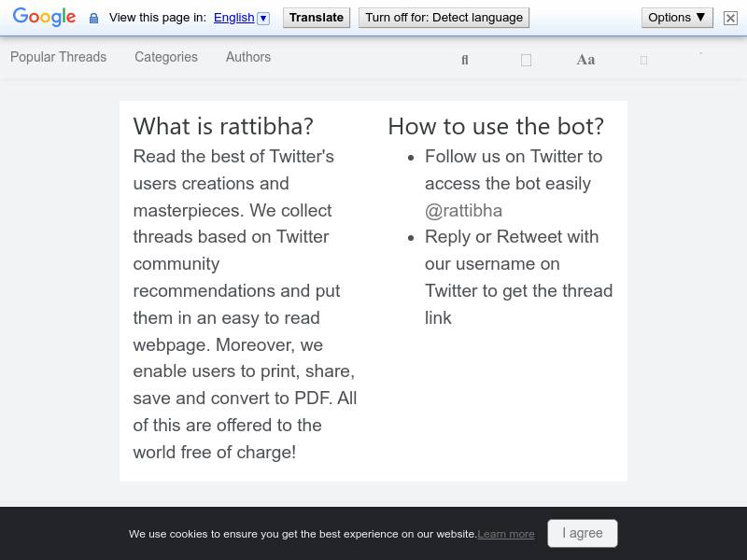The image size is (747, 560).
Task: Click the 'I agree' cookie button
Action: (582, 533)
